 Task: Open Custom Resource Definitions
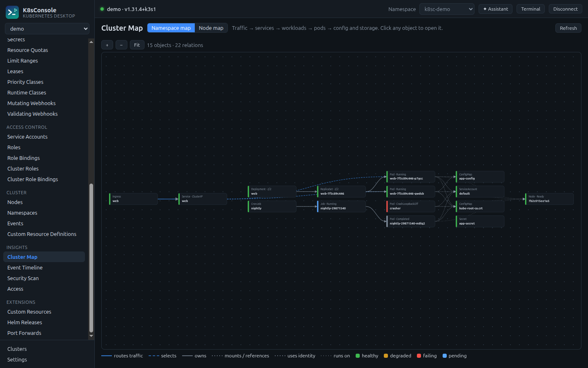point(44,234)
